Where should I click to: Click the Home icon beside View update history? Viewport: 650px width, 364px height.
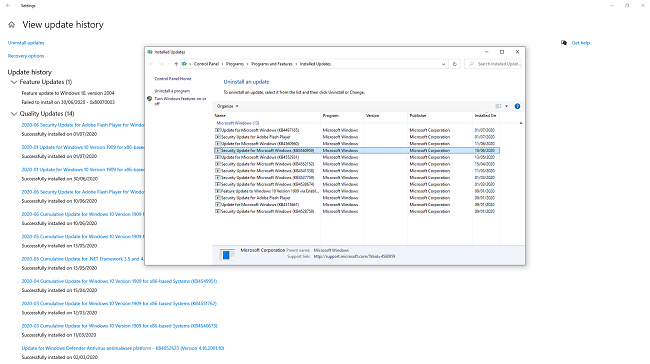(12, 25)
